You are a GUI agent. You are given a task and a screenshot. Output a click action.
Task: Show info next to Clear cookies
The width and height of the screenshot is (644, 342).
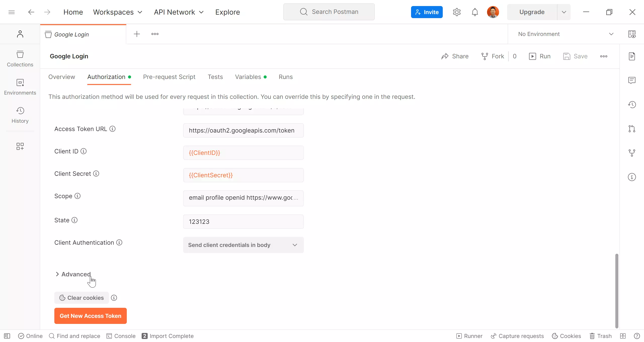[x=114, y=298]
